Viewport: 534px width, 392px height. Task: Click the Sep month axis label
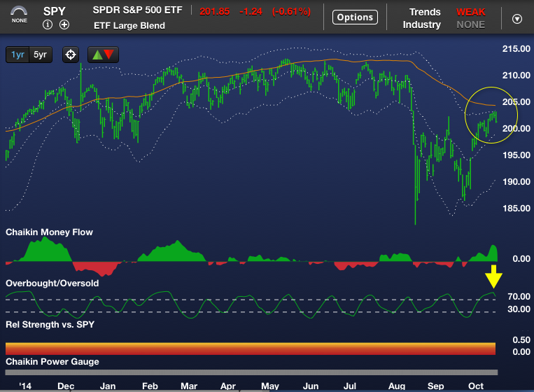coord(435,386)
